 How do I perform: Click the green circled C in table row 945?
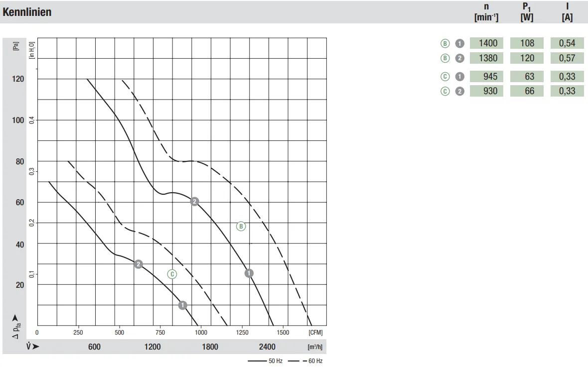445,77
